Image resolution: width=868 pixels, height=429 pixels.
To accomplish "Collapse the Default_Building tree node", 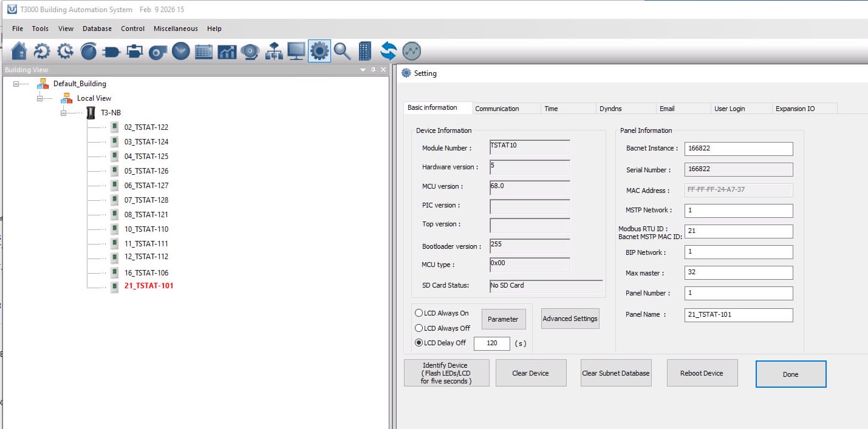I will [16, 84].
